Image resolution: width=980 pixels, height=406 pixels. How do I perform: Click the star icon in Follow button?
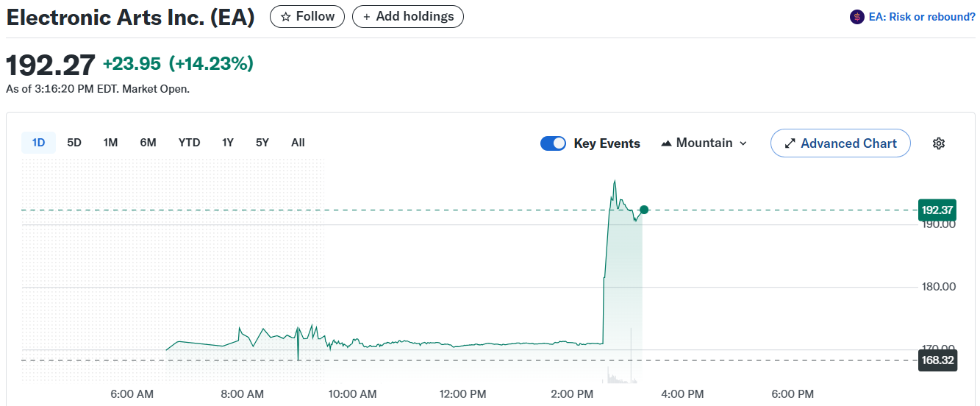point(286,16)
